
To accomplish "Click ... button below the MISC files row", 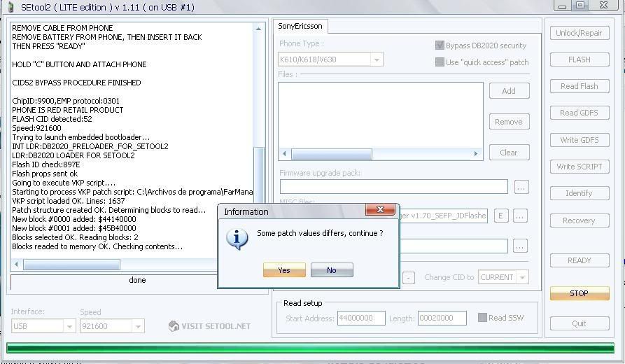I will coord(520,246).
